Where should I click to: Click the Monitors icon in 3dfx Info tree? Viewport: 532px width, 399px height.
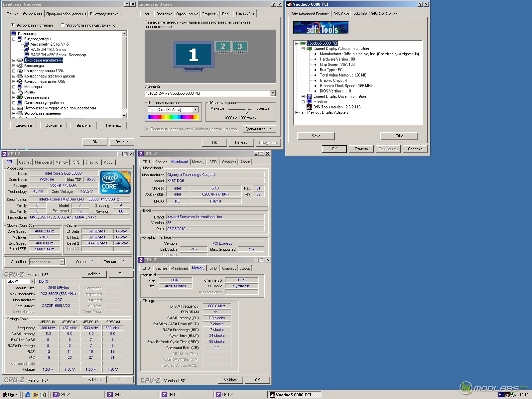coord(309,102)
